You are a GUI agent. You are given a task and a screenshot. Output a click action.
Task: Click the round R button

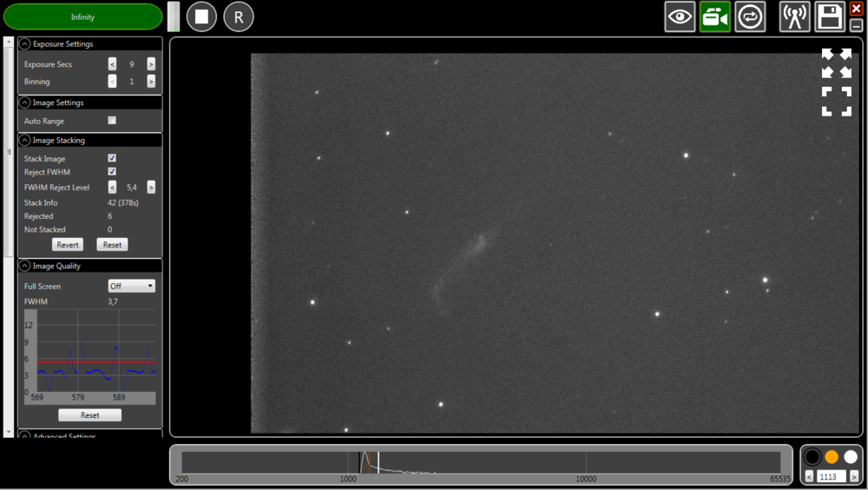tap(239, 17)
